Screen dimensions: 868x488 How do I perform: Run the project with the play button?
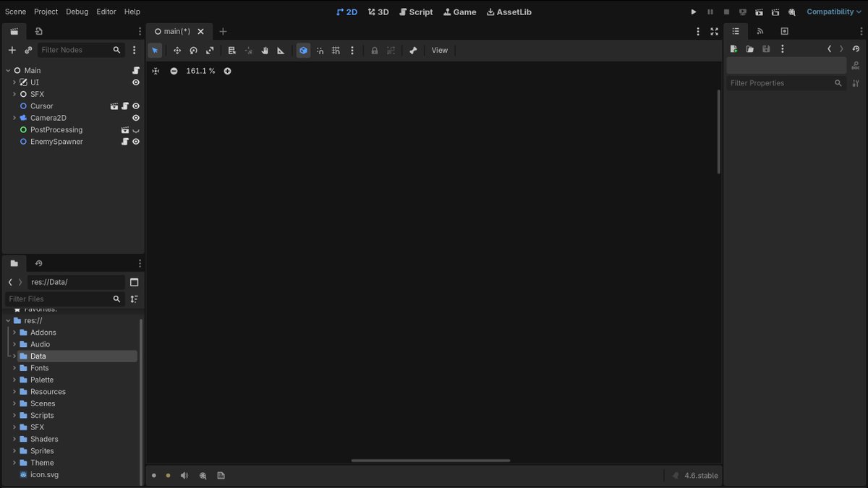pyautogui.click(x=694, y=12)
